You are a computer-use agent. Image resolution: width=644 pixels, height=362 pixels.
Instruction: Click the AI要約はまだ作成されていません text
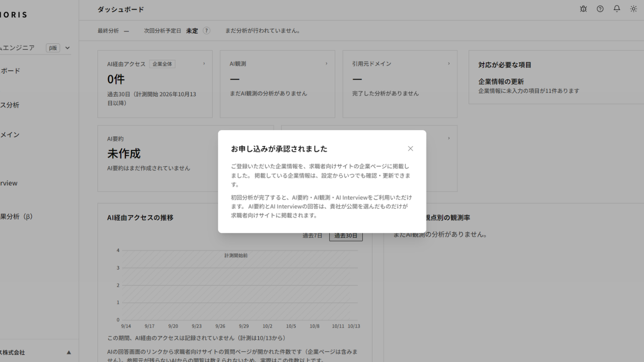point(149,168)
